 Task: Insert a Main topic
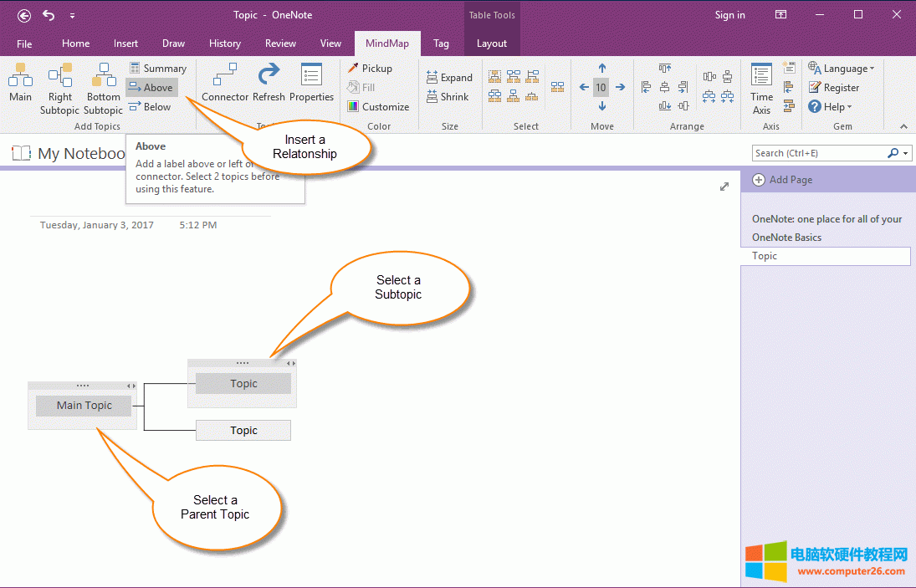coord(20,84)
